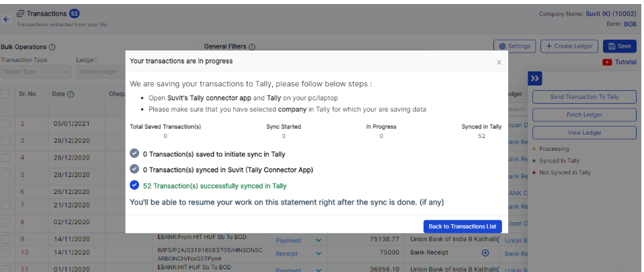This screenshot has width=644, height=272.
Task: Collapse side panel with double-chevron icon
Action: pos(534,78)
